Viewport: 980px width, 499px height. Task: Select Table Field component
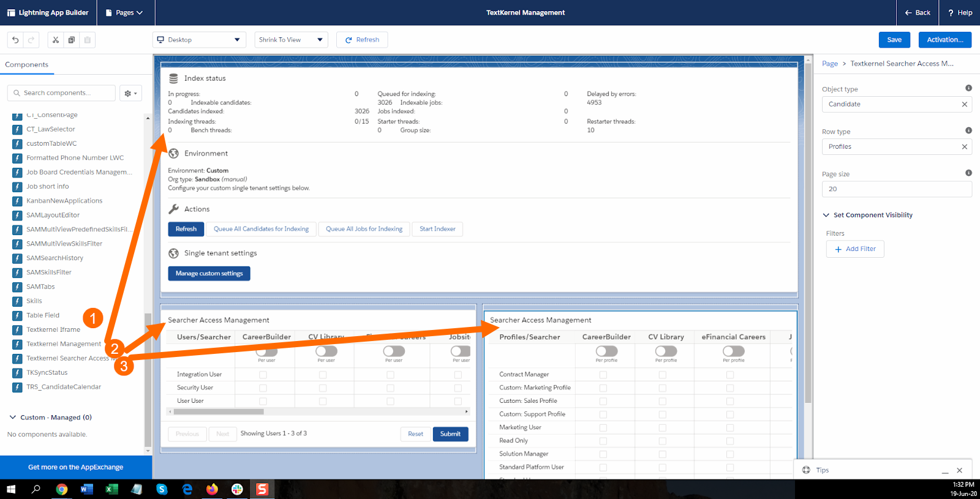pyautogui.click(x=43, y=315)
